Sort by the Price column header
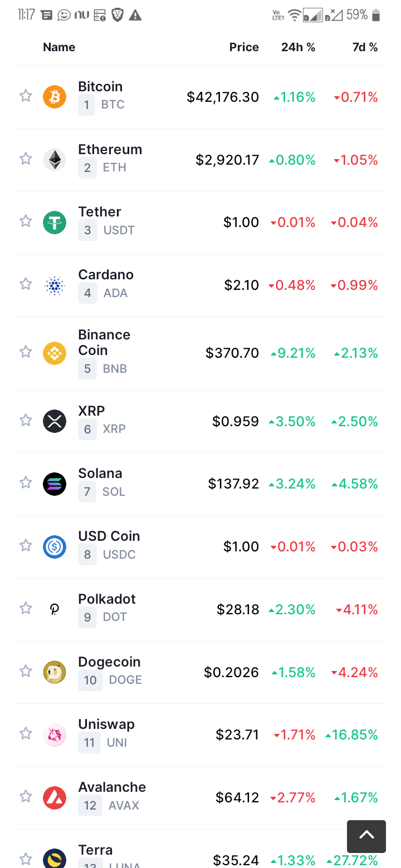This screenshot has height=868, width=401. (x=244, y=47)
